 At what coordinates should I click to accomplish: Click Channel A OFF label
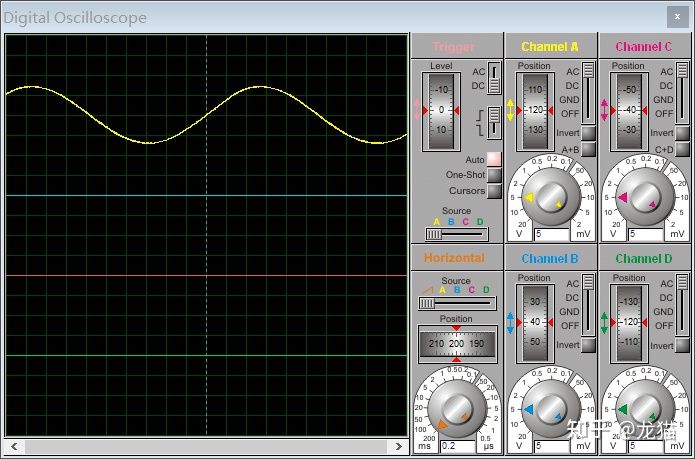[570, 114]
